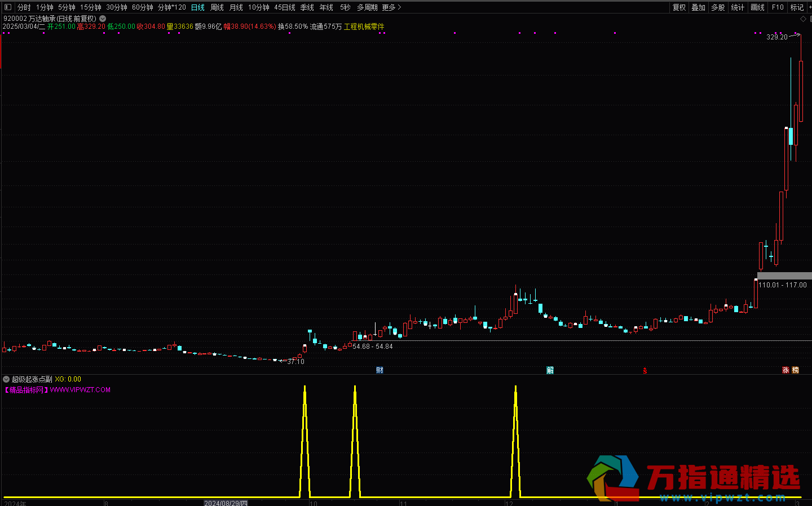Open F10 company information
Image resolution: width=812 pixels, height=506 pixels.
point(778,7)
